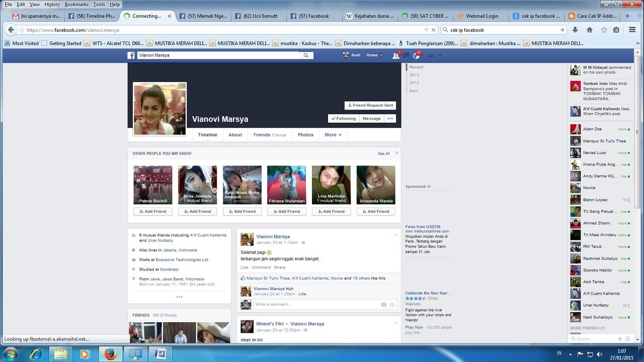
Task: Click the Facebook logo in the blue bar
Action: pos(131,55)
